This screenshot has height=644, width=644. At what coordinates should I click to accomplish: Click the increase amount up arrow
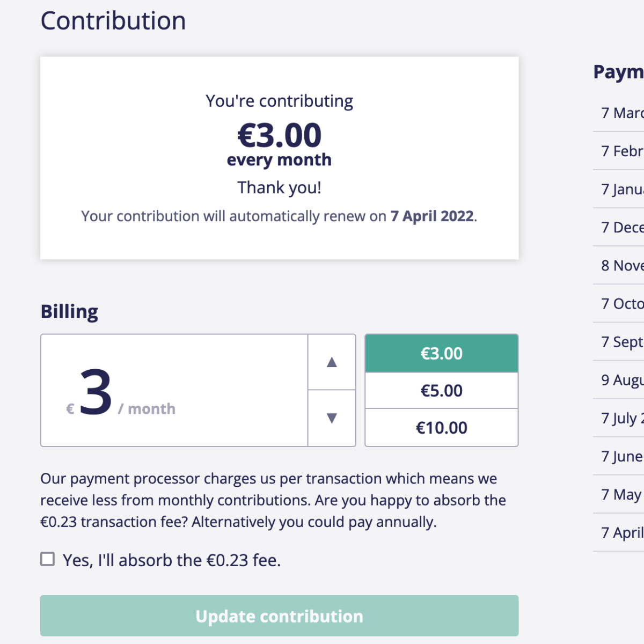(x=332, y=362)
